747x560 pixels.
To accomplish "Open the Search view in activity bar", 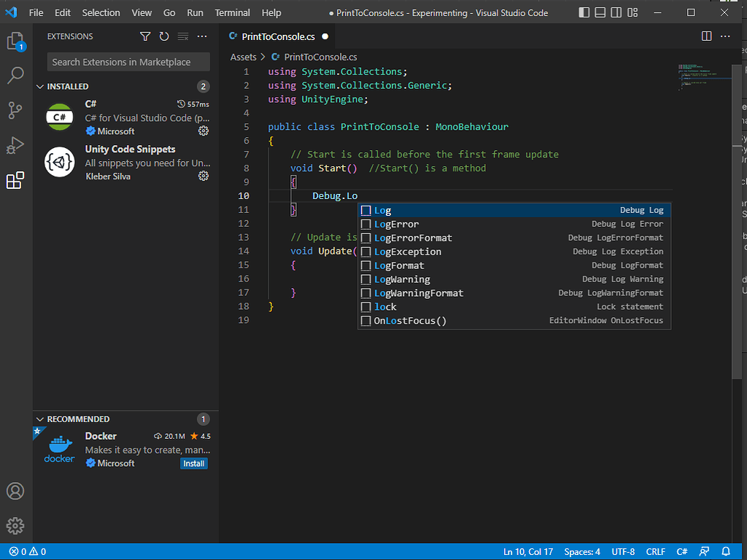I will (15, 75).
